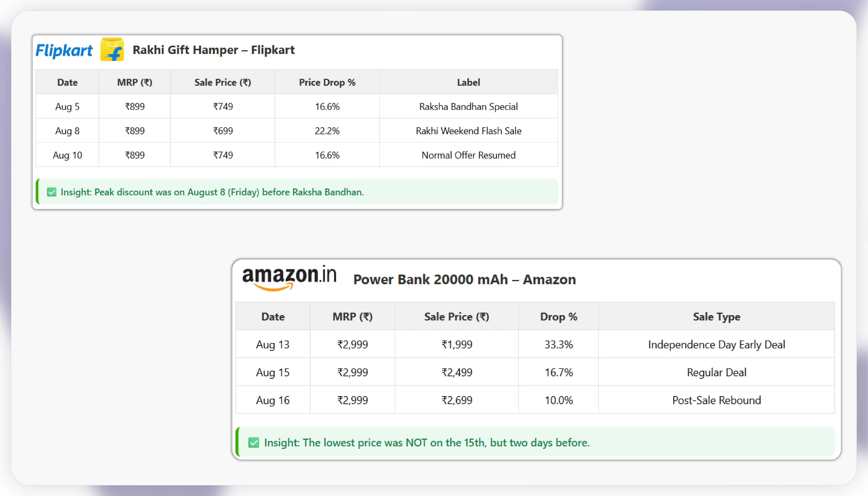Select the Independence Day Early Deal cell
This screenshot has height=496, width=868.
(x=716, y=344)
